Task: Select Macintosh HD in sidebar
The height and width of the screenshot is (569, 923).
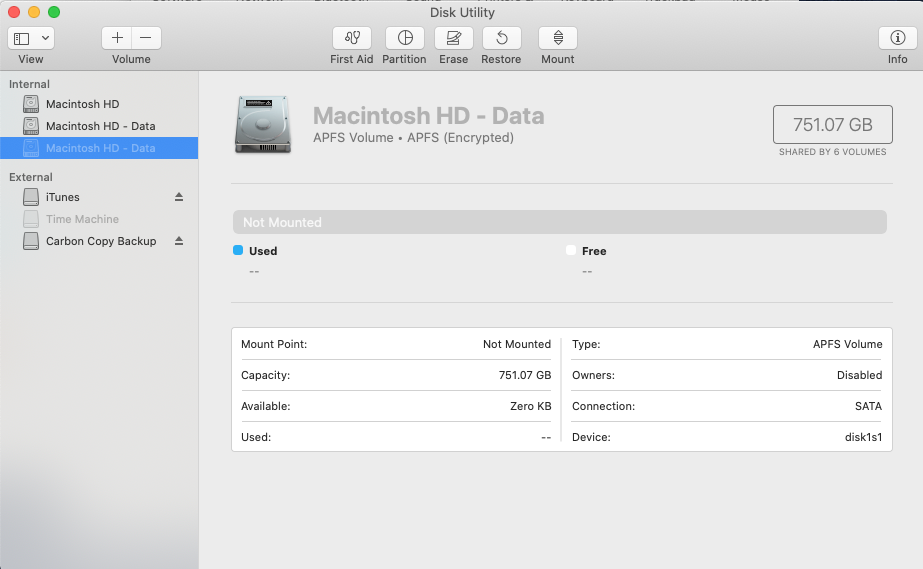Action: 99,104
